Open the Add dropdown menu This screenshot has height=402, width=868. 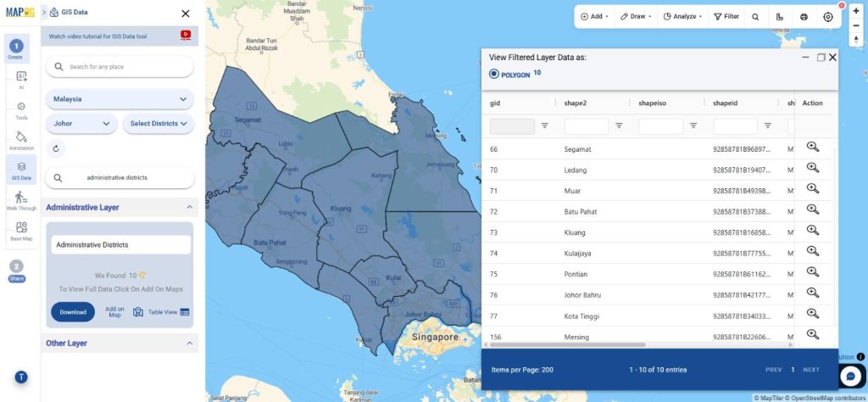pyautogui.click(x=594, y=17)
